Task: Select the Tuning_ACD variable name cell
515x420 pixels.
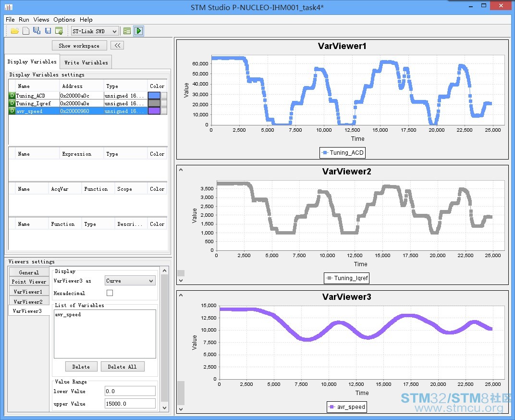Action: pyautogui.click(x=37, y=95)
